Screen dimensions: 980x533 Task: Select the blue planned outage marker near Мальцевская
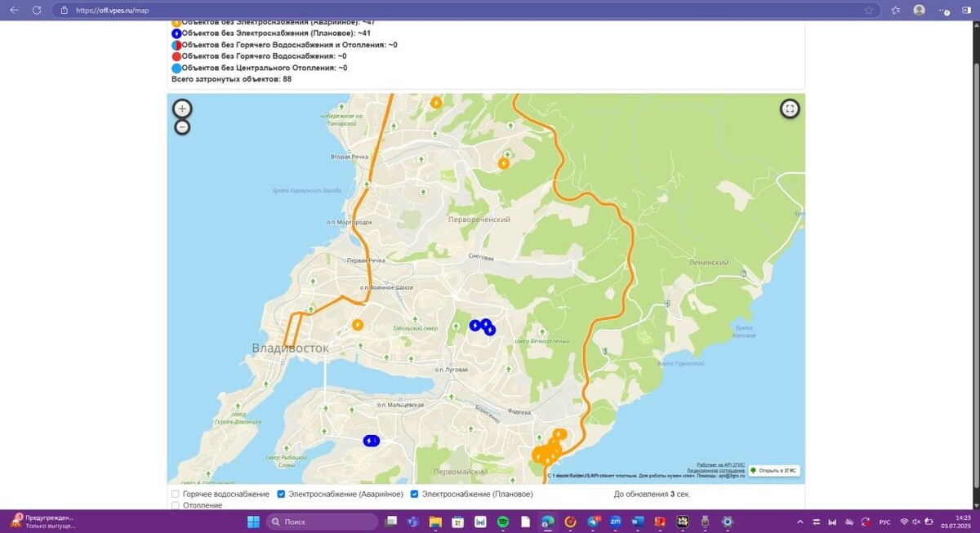click(371, 441)
